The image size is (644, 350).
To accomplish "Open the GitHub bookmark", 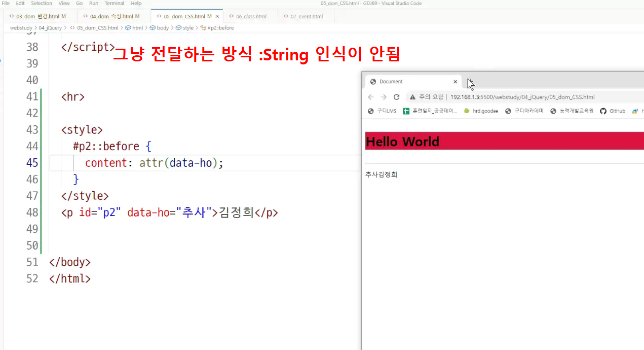I will tap(613, 111).
